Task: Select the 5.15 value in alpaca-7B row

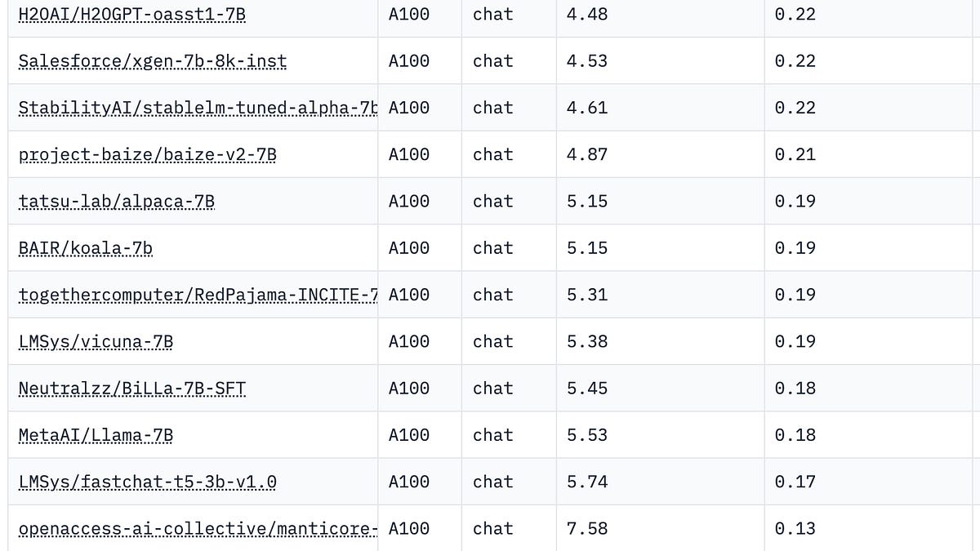Action: tap(587, 201)
